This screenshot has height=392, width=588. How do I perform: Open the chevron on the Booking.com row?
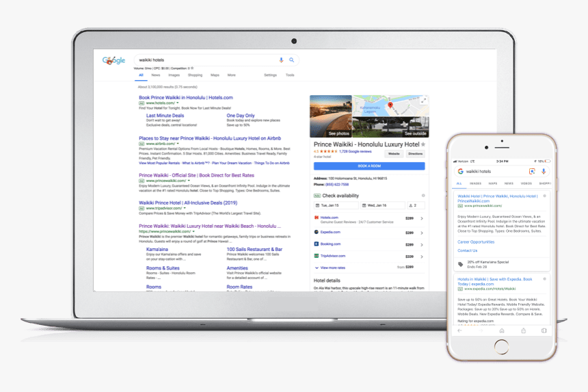coord(421,245)
